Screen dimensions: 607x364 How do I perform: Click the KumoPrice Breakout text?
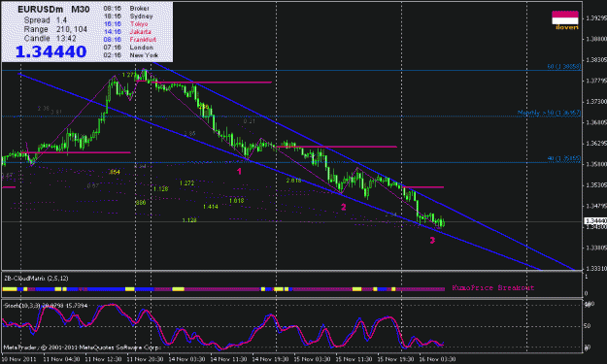pos(493,287)
